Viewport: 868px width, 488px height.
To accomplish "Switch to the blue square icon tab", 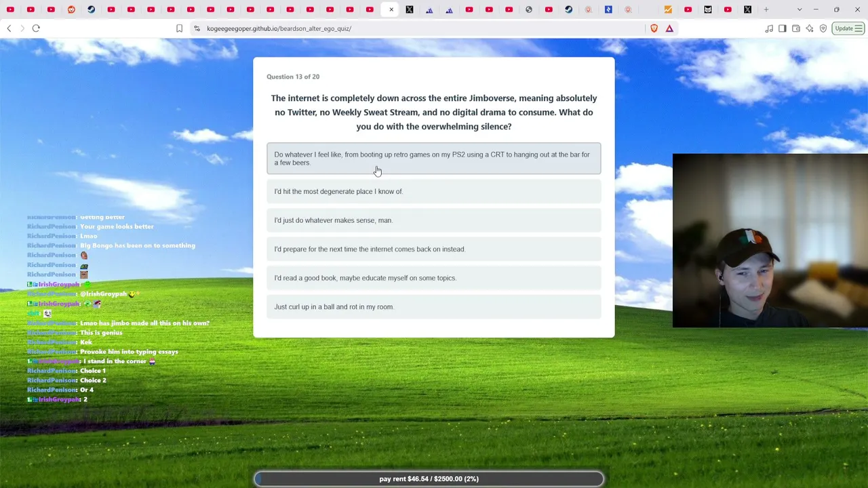I will (x=608, y=9).
